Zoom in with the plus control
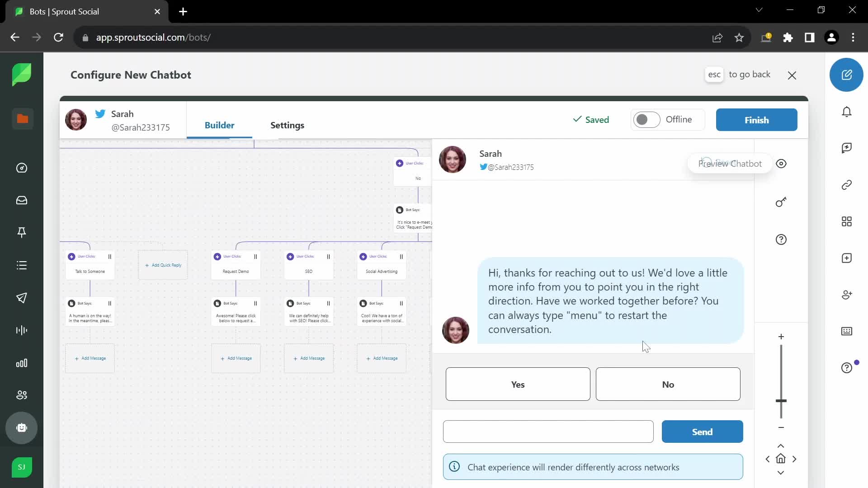Image resolution: width=868 pixels, height=488 pixels. click(781, 337)
